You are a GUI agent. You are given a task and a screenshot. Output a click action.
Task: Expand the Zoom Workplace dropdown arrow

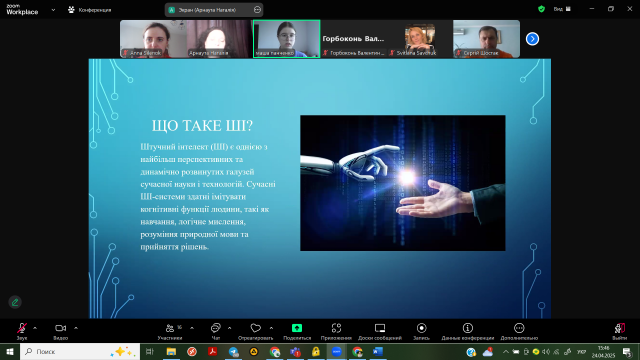(x=53, y=10)
